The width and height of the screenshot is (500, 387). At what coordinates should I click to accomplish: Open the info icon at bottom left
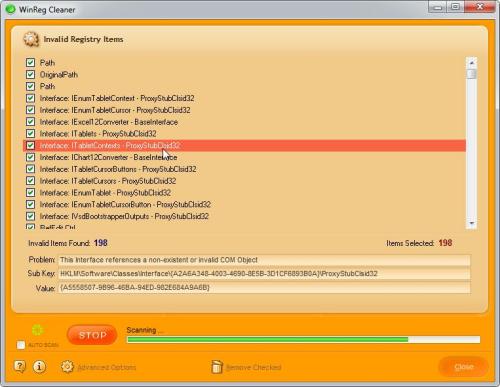click(x=39, y=367)
